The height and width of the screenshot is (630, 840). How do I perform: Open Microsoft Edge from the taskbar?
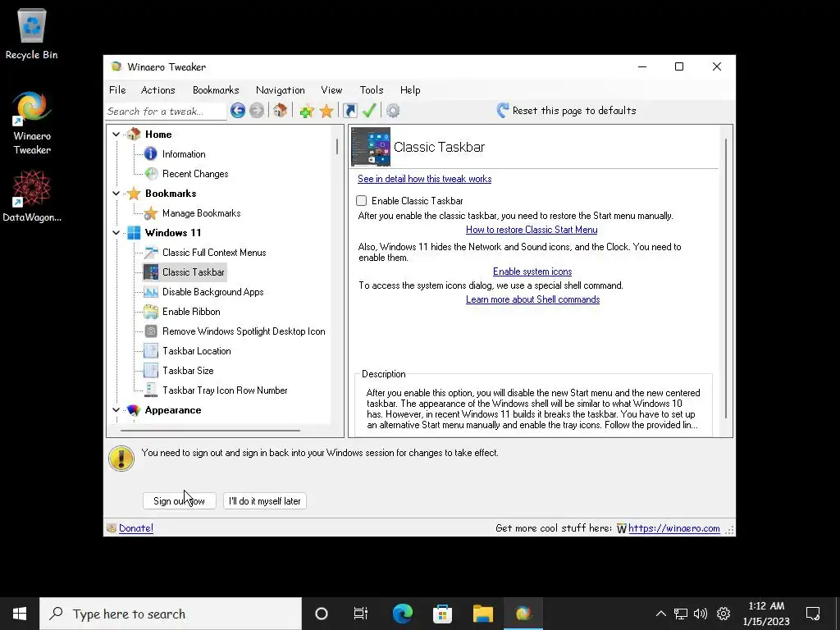click(402, 614)
